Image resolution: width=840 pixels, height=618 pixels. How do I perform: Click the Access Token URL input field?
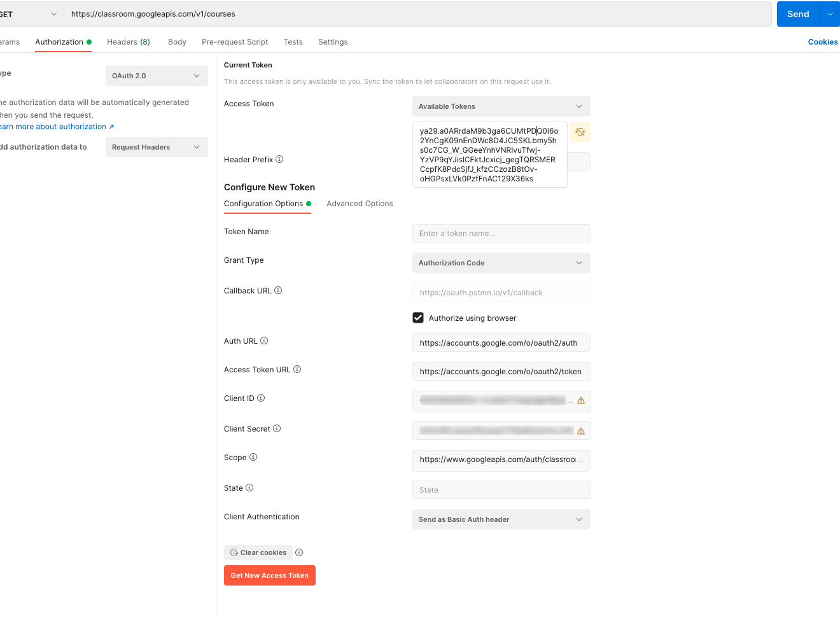pos(501,372)
